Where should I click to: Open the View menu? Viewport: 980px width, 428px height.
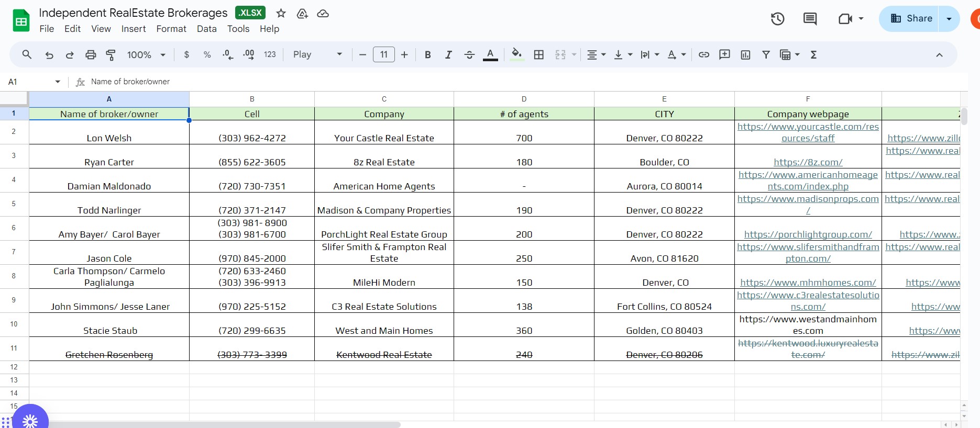tap(101, 29)
